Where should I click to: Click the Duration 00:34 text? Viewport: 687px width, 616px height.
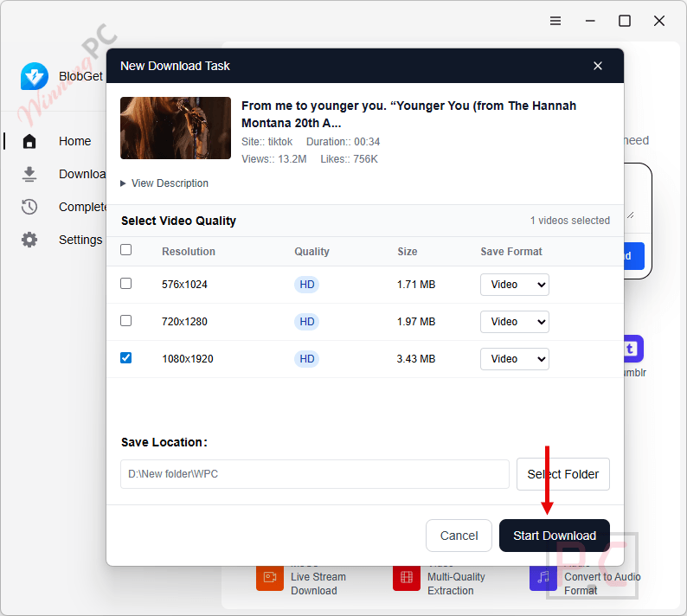click(x=343, y=142)
